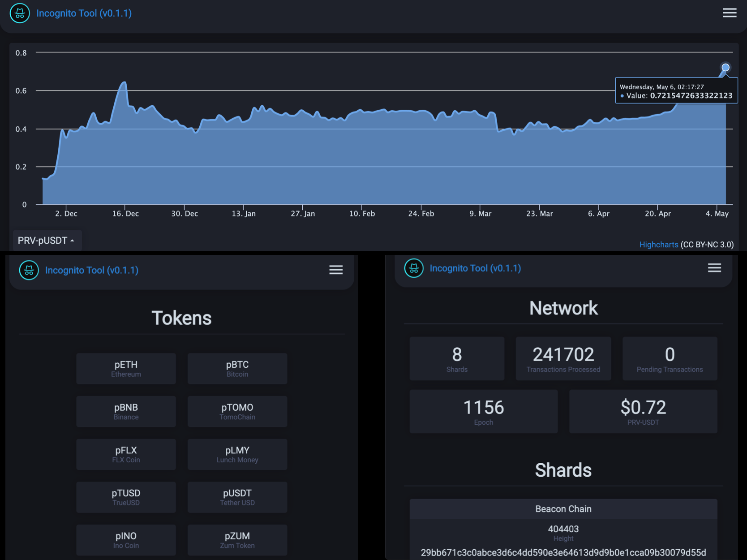Select the pINO Ino Coin token
Image resolution: width=747 pixels, height=560 pixels.
pos(126,540)
